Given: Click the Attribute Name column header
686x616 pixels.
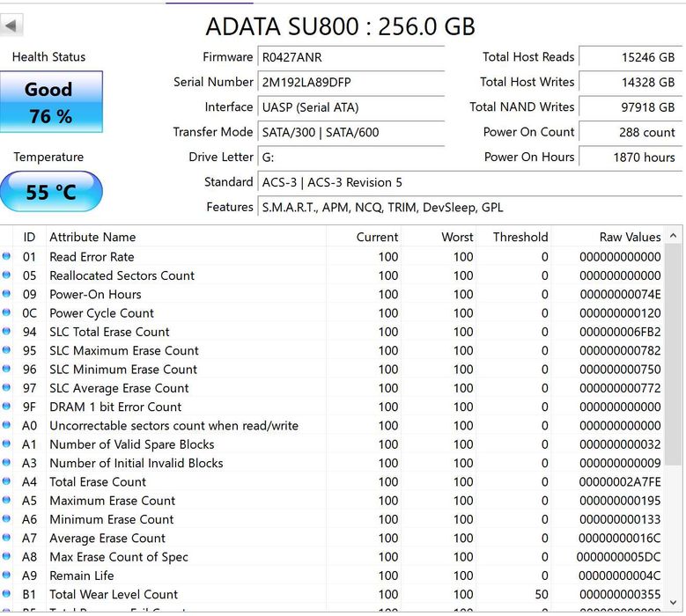Looking at the screenshot, I should [186, 237].
